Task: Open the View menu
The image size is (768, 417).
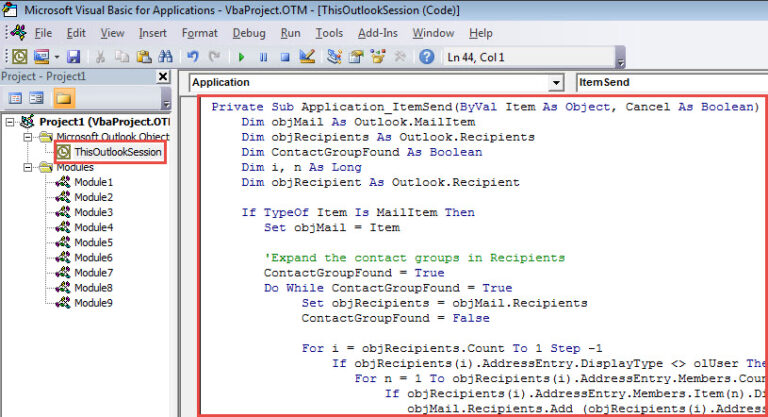Action: [x=112, y=33]
